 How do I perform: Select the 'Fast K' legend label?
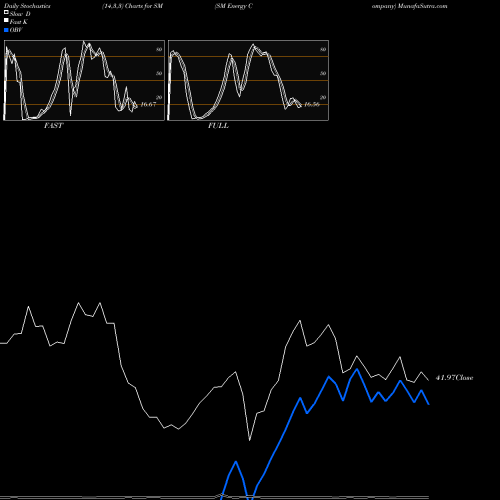19,22
